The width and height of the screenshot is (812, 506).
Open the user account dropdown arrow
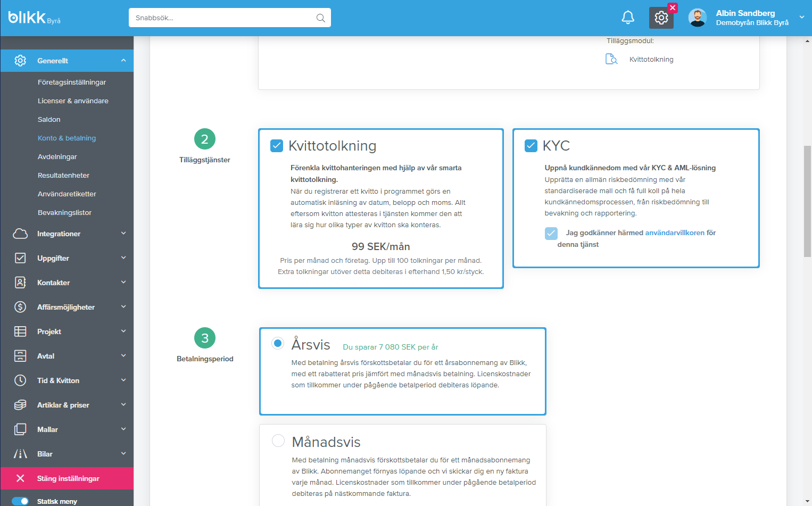[802, 18]
